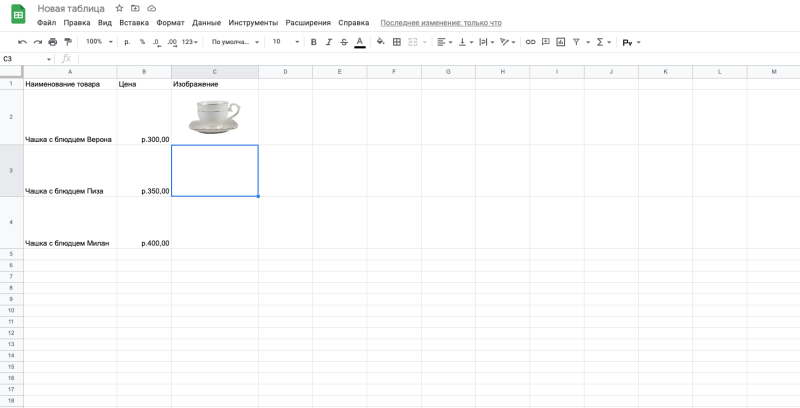Image resolution: width=800 pixels, height=408 pixels.
Task: Open the cell borders menu
Action: pos(396,42)
